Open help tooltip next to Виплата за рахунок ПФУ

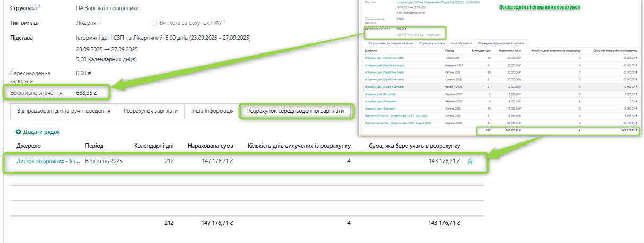(224, 22)
